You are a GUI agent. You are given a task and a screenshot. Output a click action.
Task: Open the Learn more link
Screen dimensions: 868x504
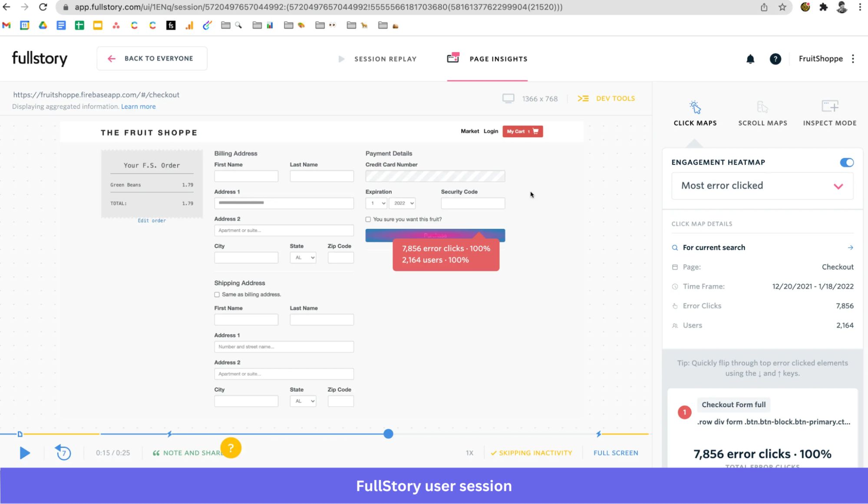(x=138, y=106)
